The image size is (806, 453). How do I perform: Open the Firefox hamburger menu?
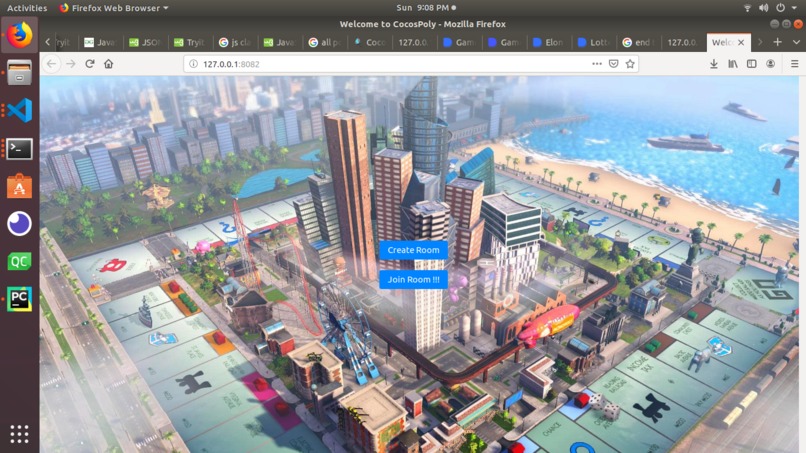coord(794,64)
